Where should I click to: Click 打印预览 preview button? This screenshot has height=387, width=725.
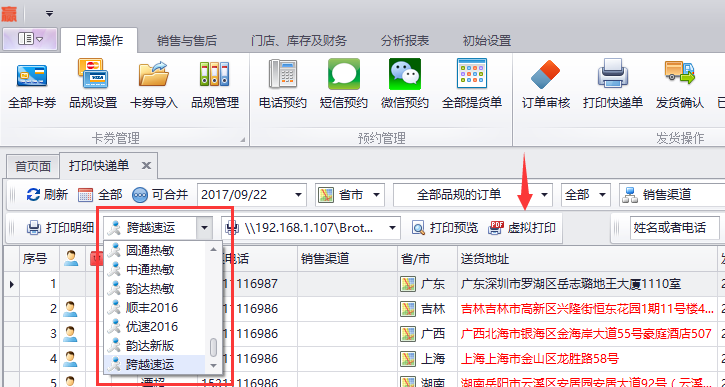click(446, 227)
